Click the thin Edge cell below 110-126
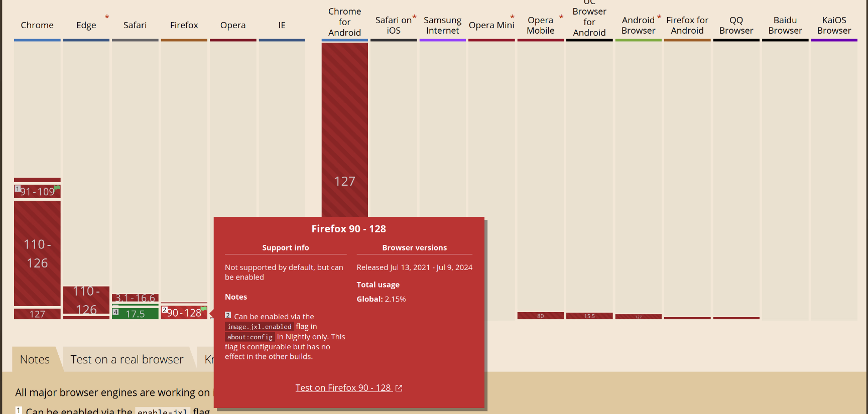868x414 pixels. (x=86, y=318)
